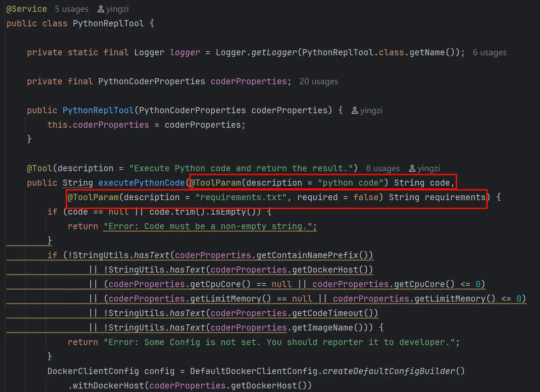Open the "5 usages" hint on class
Viewport: 540px width, 392px height.
click(71, 9)
